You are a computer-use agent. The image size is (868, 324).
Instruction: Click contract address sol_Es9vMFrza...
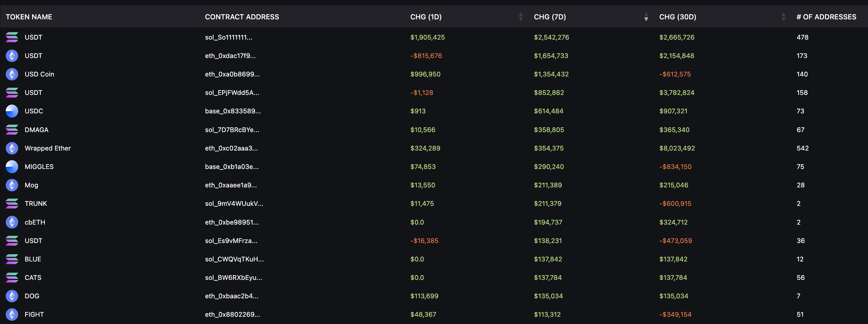(x=231, y=241)
